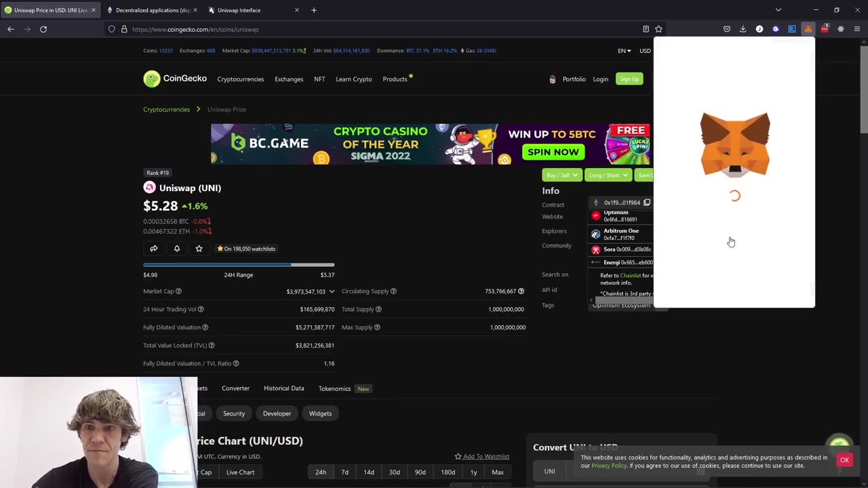Select the 180d chart range
868x488 pixels.
pyautogui.click(x=448, y=472)
